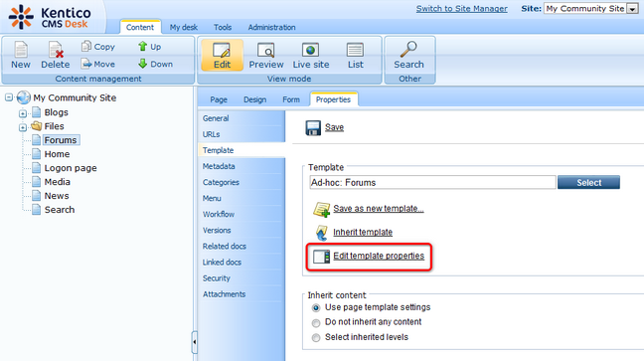This screenshot has height=361, width=644.
Task: Click the Template name input field
Action: [x=432, y=183]
